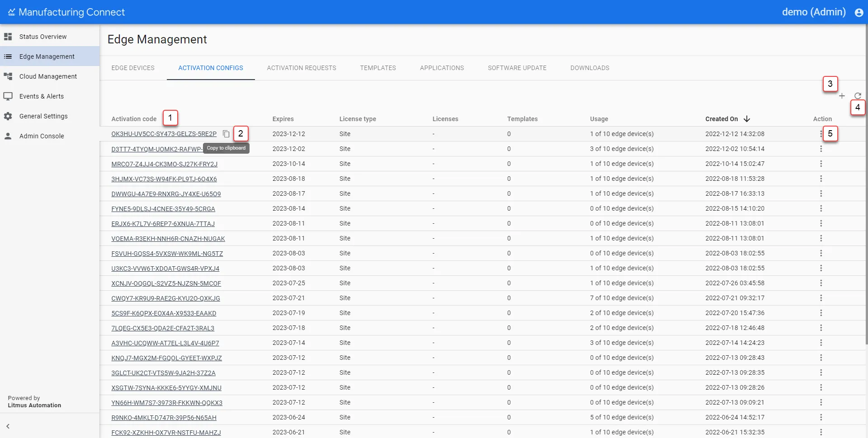868x438 pixels.
Task: Click the demo (Admin) user label
Action: coord(814,12)
